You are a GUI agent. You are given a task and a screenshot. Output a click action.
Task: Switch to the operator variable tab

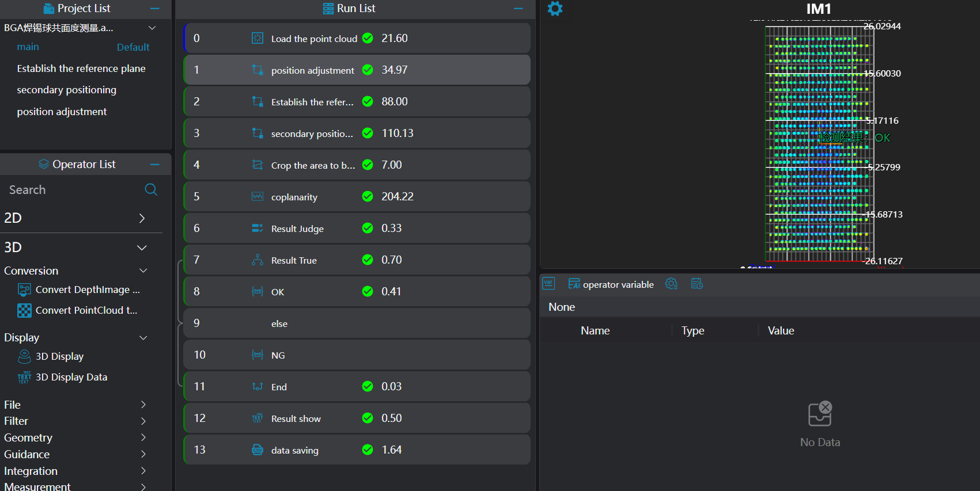[x=611, y=284]
